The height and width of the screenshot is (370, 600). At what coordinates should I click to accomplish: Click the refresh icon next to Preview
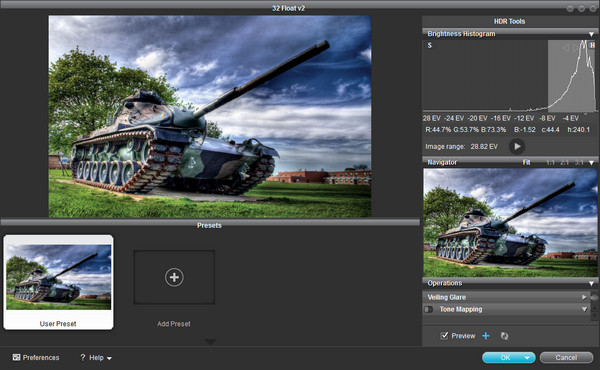click(504, 336)
